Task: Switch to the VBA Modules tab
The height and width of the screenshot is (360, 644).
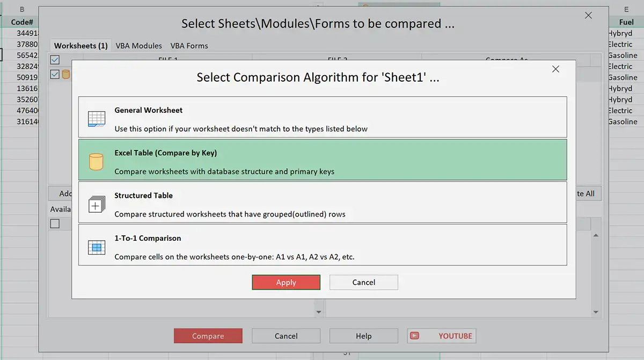Action: pos(138,46)
